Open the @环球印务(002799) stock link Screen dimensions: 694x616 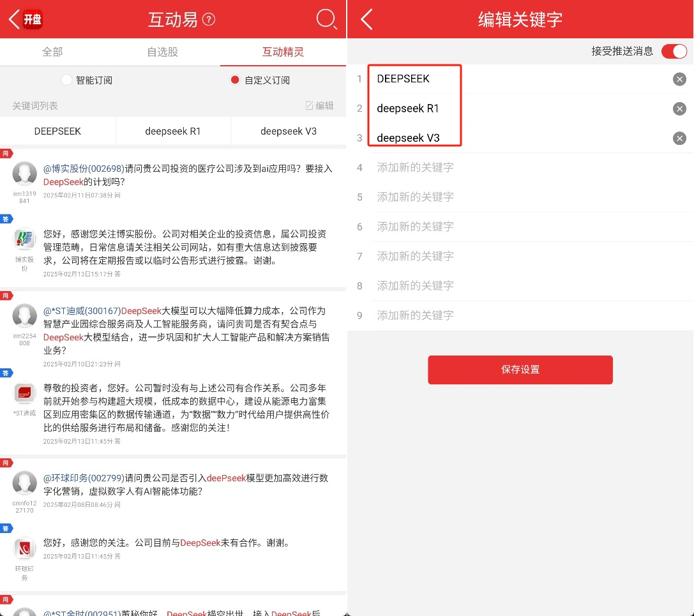click(84, 478)
